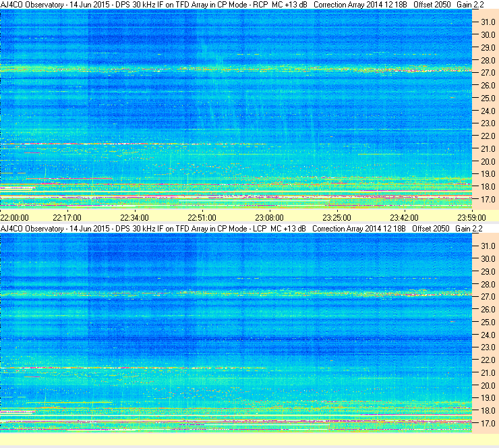The width and height of the screenshot is (499, 448).
Task: Select the 23:25:00 time marker
Action: 336,218
